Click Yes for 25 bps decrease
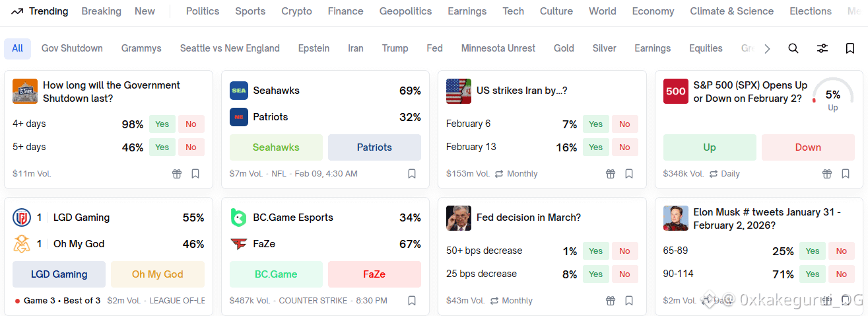 tap(595, 274)
